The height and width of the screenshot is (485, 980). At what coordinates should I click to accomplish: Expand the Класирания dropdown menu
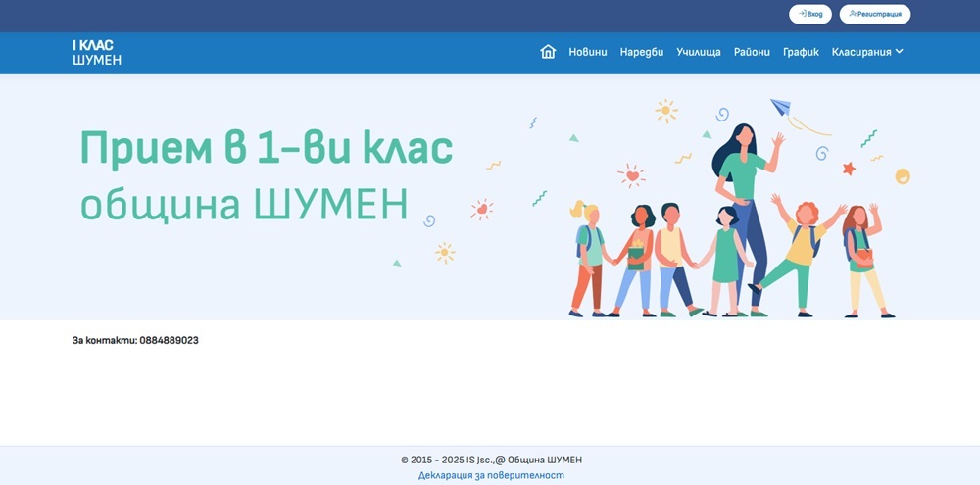pos(861,52)
